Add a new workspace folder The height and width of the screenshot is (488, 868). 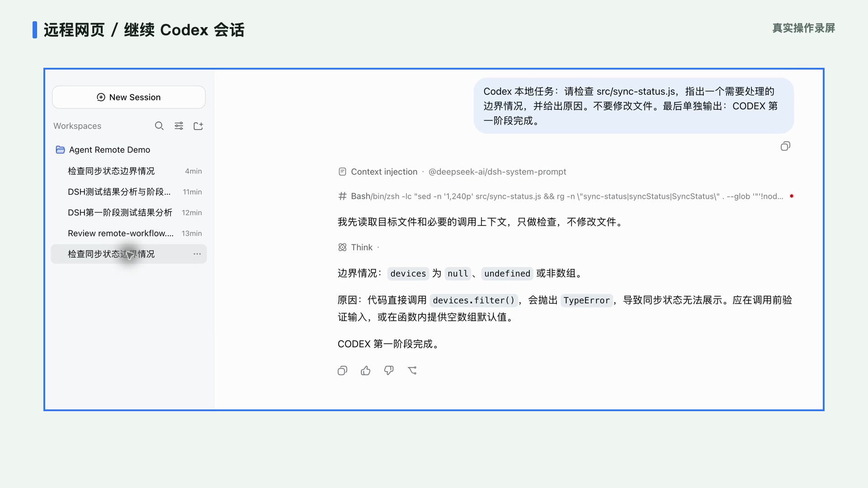point(198,126)
